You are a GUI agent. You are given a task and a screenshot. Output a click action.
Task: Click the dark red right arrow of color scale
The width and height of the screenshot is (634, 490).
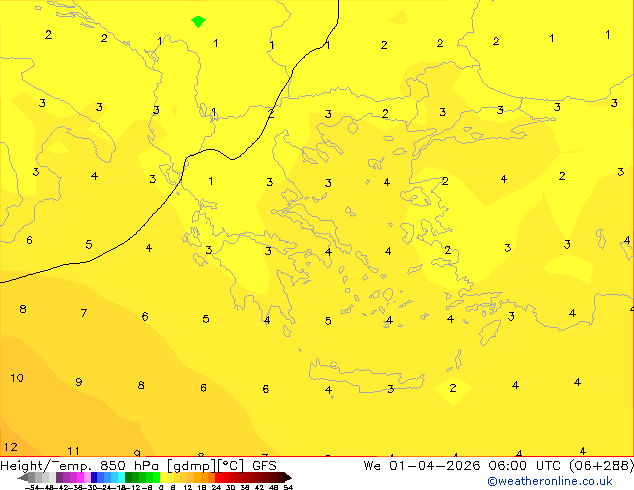285,477
